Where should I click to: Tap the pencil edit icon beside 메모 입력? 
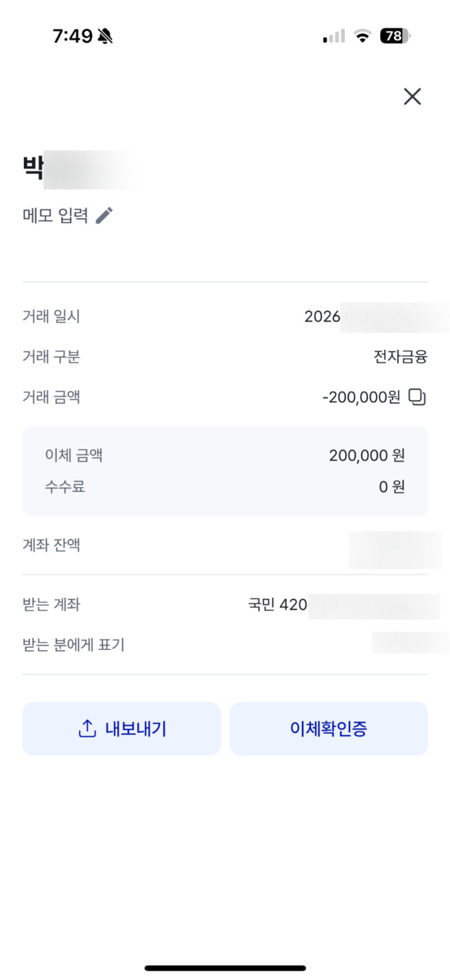(104, 215)
